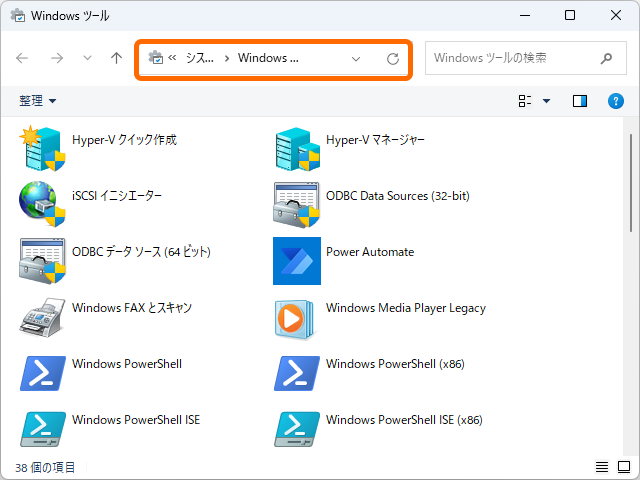Open the help question mark button

point(616,101)
